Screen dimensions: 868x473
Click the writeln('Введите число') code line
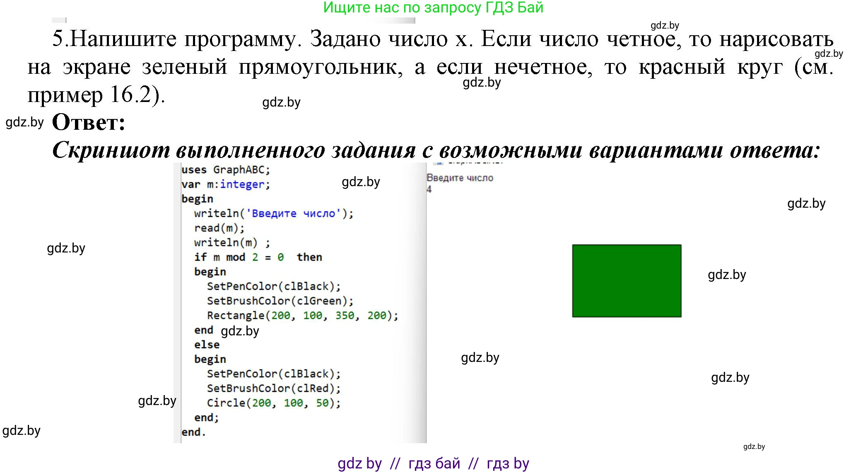(273, 213)
